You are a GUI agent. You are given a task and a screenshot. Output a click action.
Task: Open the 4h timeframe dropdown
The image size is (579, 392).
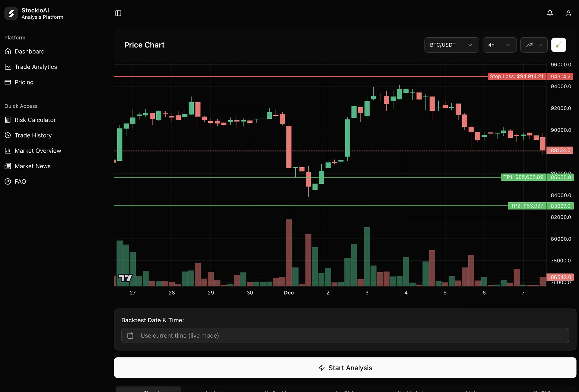point(499,45)
